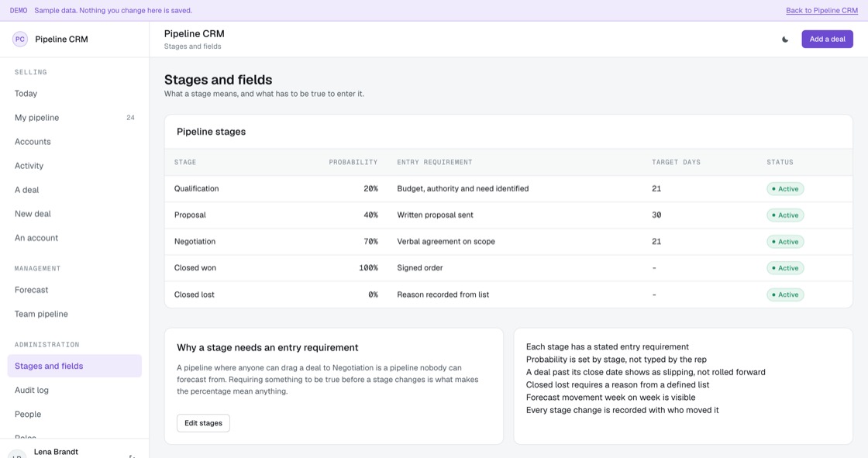
Task: Click the "Written proposal sent" requirement
Action: pyautogui.click(x=435, y=215)
